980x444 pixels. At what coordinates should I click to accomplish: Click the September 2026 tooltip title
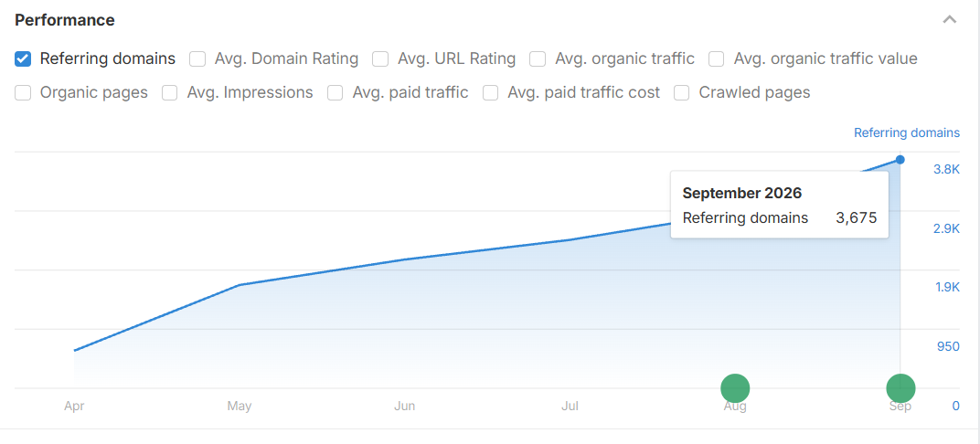742,193
